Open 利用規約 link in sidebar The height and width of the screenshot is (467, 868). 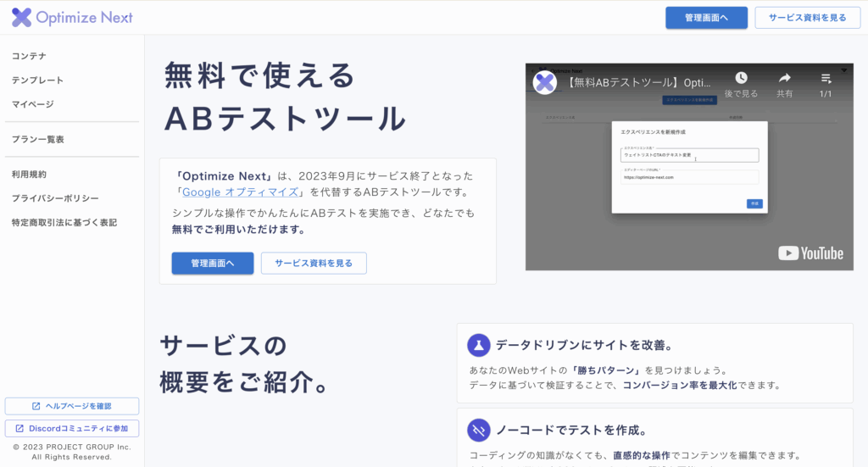tap(29, 174)
